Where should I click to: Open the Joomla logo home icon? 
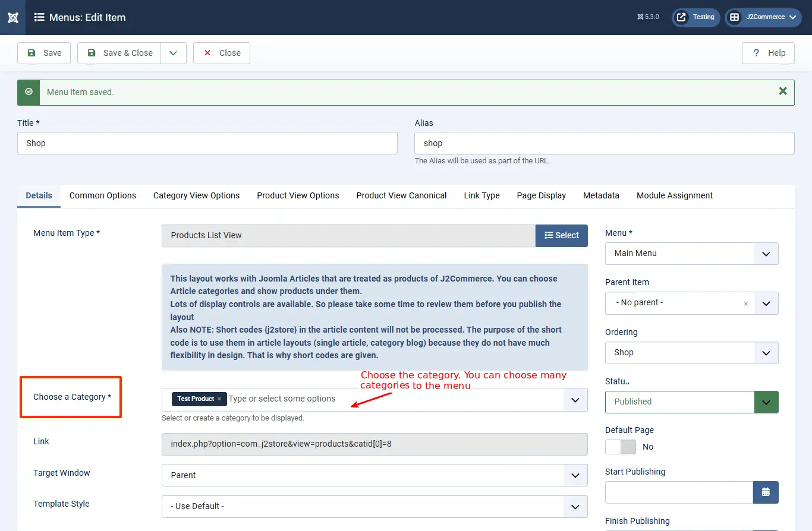point(12,17)
